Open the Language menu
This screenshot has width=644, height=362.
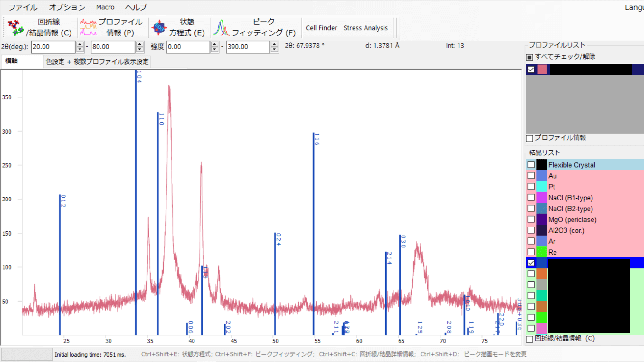[x=634, y=7]
